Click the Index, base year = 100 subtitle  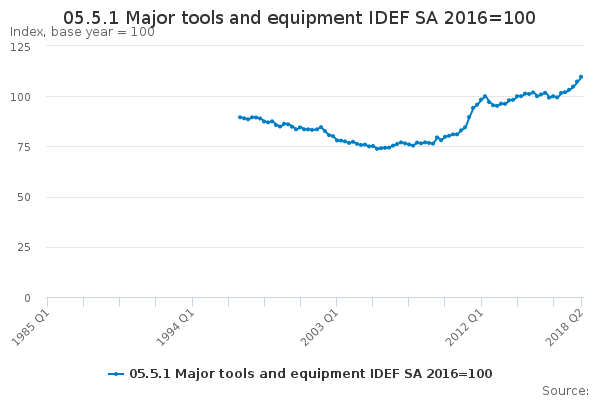(82, 32)
